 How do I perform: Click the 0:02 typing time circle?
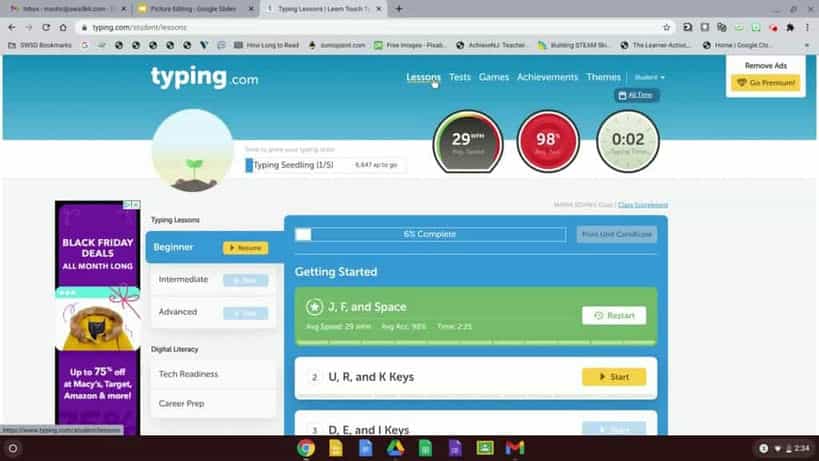click(628, 141)
